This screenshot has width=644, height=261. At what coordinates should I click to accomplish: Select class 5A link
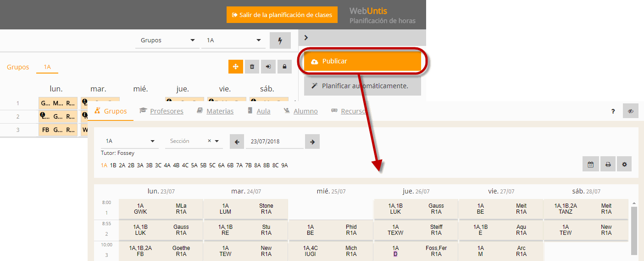pyautogui.click(x=194, y=165)
